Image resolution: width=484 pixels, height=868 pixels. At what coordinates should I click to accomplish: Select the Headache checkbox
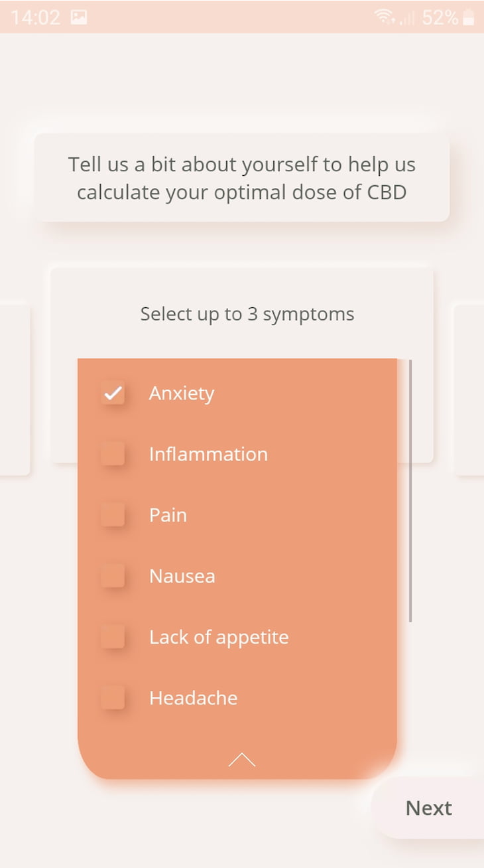[x=113, y=698]
